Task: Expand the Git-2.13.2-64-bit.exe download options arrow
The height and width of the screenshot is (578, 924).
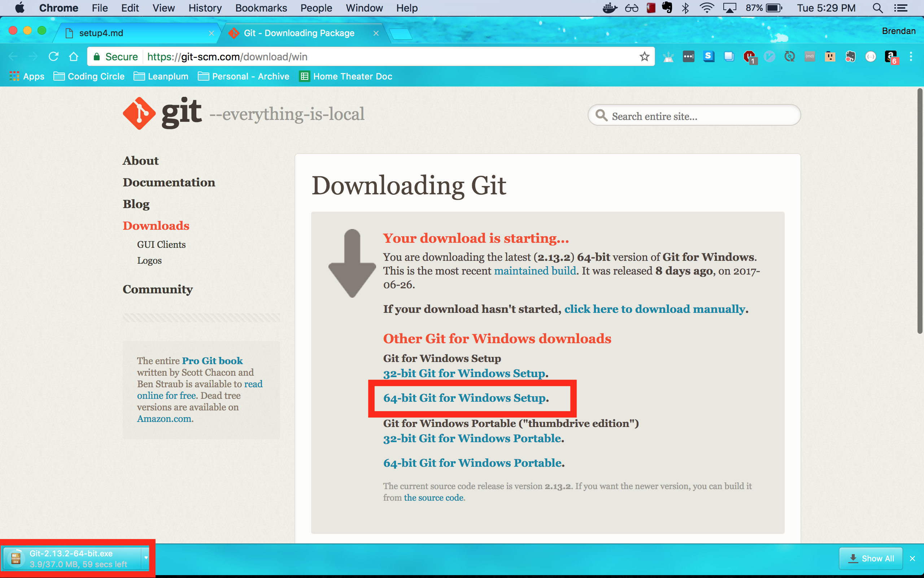Action: pyautogui.click(x=146, y=558)
